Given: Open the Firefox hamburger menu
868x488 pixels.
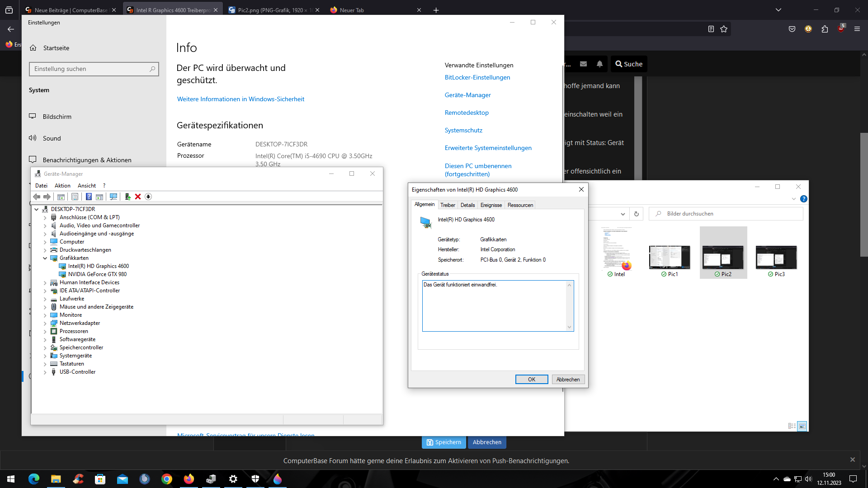Looking at the screenshot, I should pos(857,29).
